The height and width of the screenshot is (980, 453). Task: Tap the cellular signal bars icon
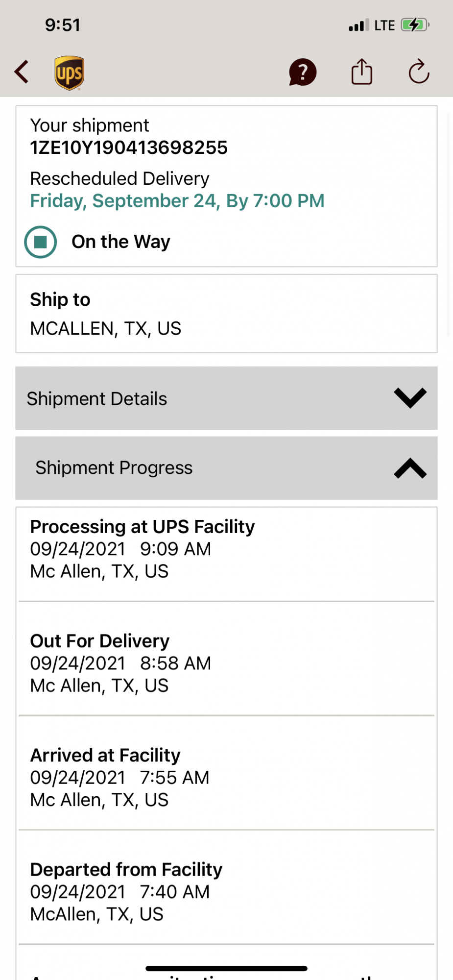[x=358, y=25]
